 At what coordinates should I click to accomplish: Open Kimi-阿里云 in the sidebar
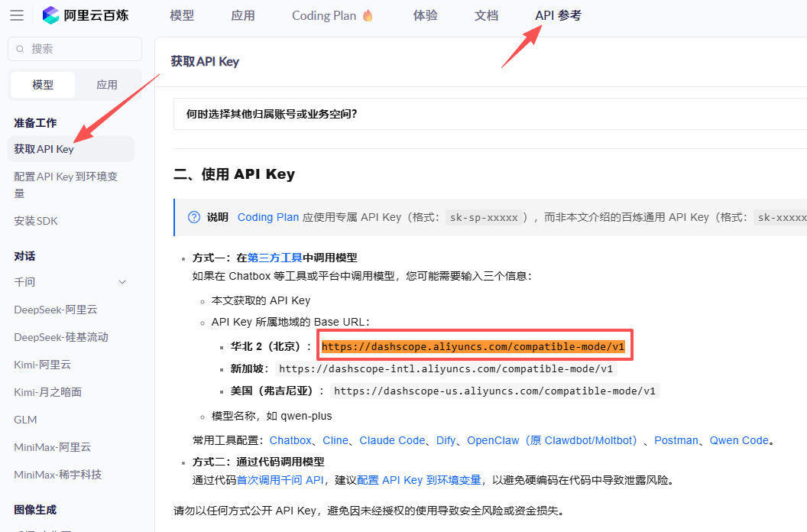(43, 365)
